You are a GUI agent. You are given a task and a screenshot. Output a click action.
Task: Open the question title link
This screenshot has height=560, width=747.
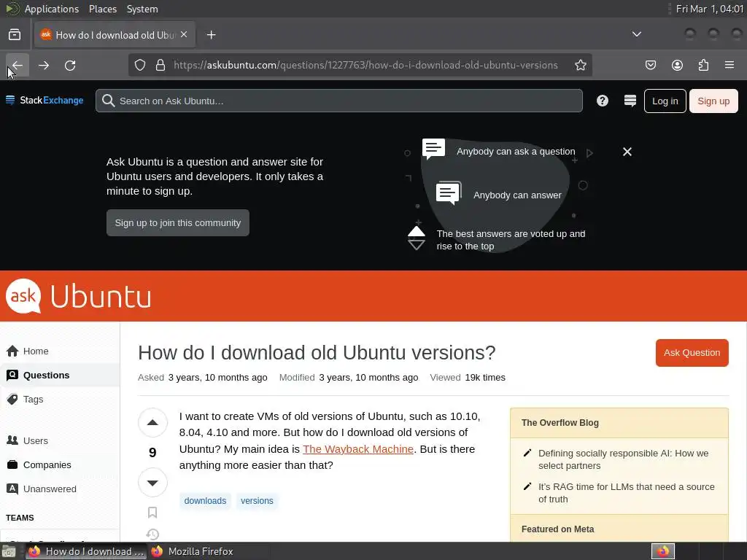click(x=317, y=353)
